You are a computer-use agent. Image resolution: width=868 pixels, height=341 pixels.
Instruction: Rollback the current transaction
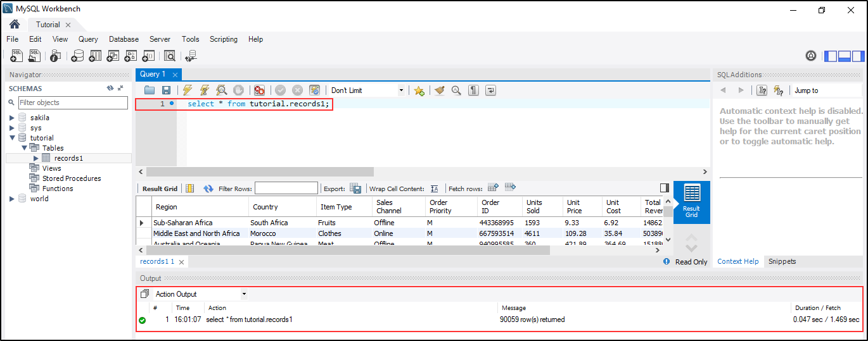tap(298, 90)
